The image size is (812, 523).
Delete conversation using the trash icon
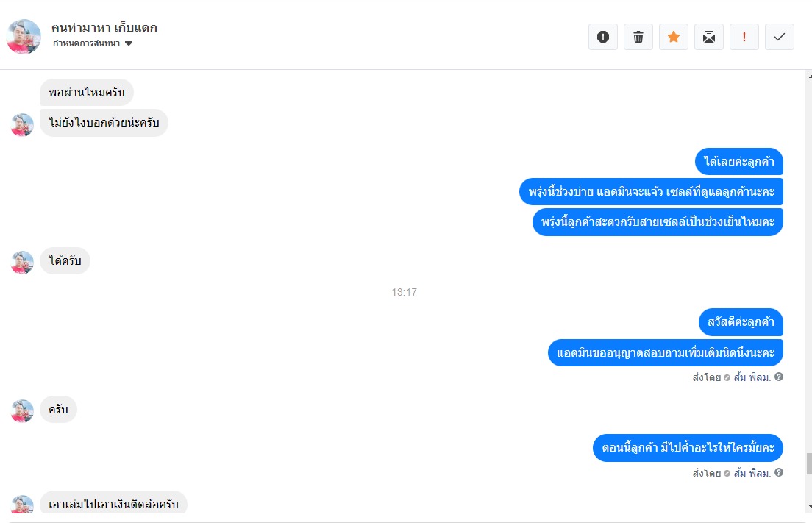click(638, 37)
